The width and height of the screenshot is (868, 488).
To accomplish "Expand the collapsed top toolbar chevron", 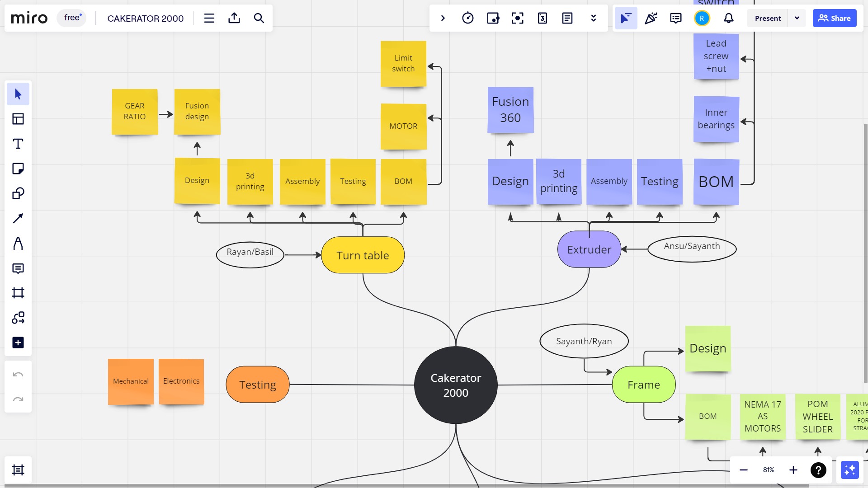I will (x=443, y=18).
